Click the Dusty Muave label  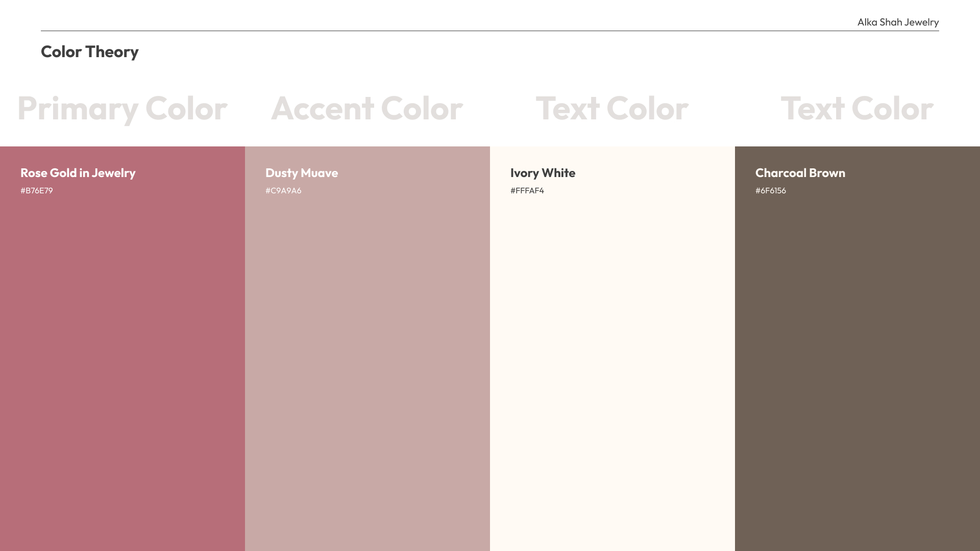(x=302, y=173)
